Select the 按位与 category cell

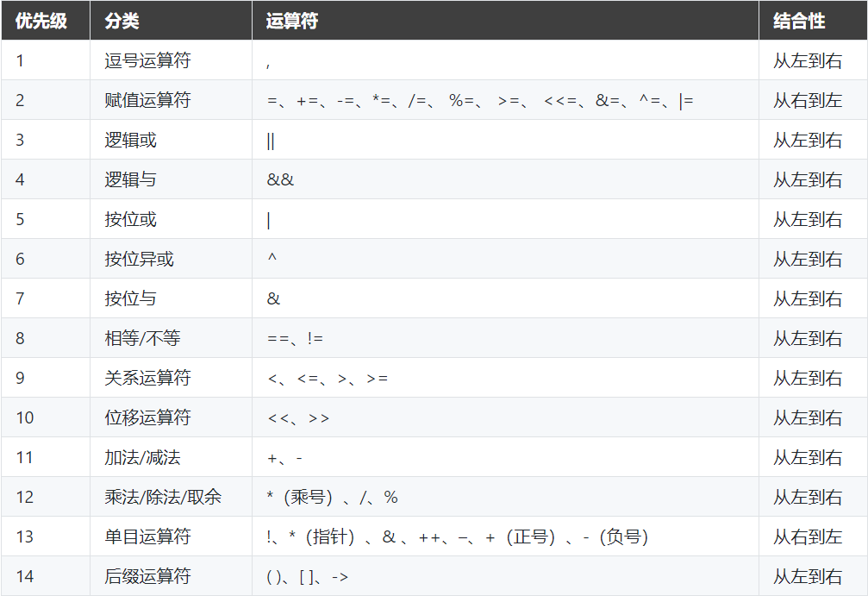click(x=131, y=298)
